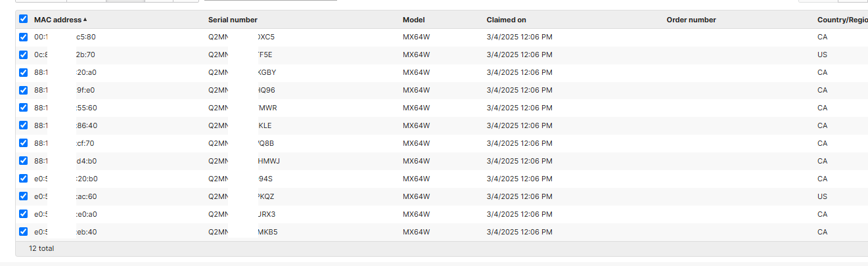Sort by Country/Region column header
This screenshot has height=266, width=868.
pyautogui.click(x=842, y=20)
